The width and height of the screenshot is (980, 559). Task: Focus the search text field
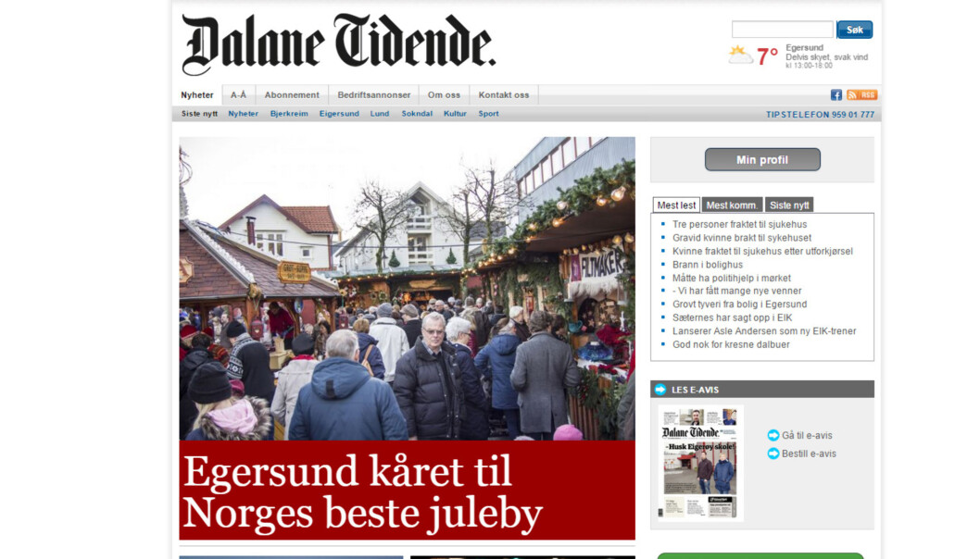tap(783, 30)
